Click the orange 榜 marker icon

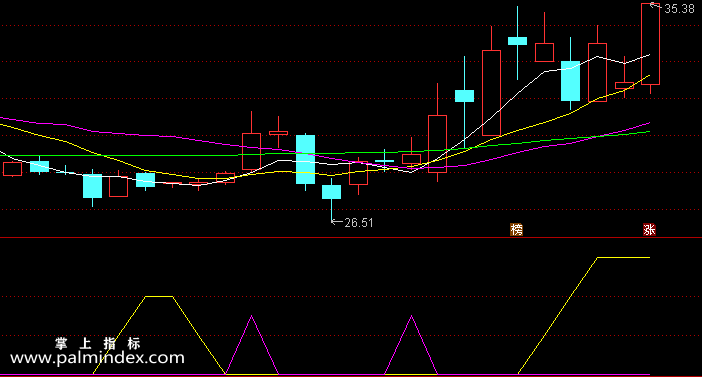[x=517, y=230]
